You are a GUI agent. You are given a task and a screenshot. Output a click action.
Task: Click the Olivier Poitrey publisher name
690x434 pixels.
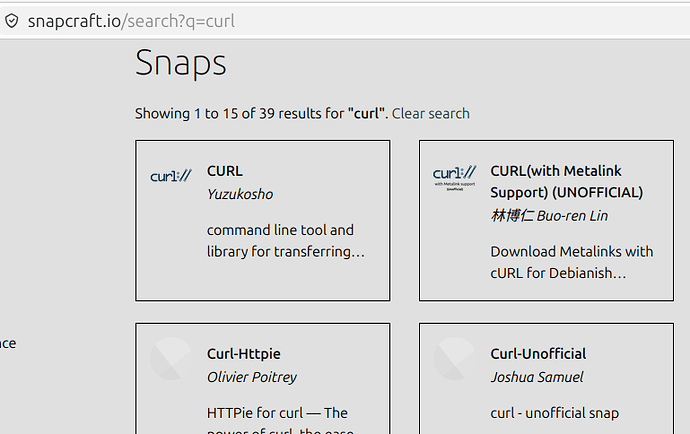252,377
